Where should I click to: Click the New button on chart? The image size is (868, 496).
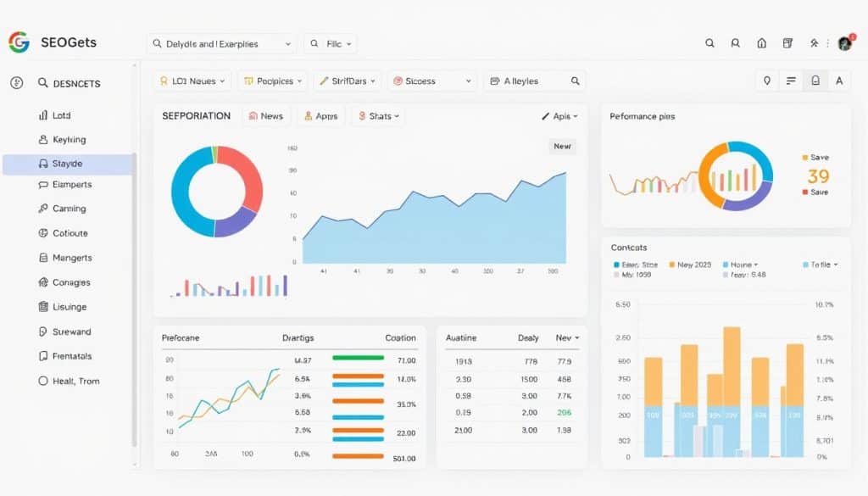pyautogui.click(x=562, y=146)
